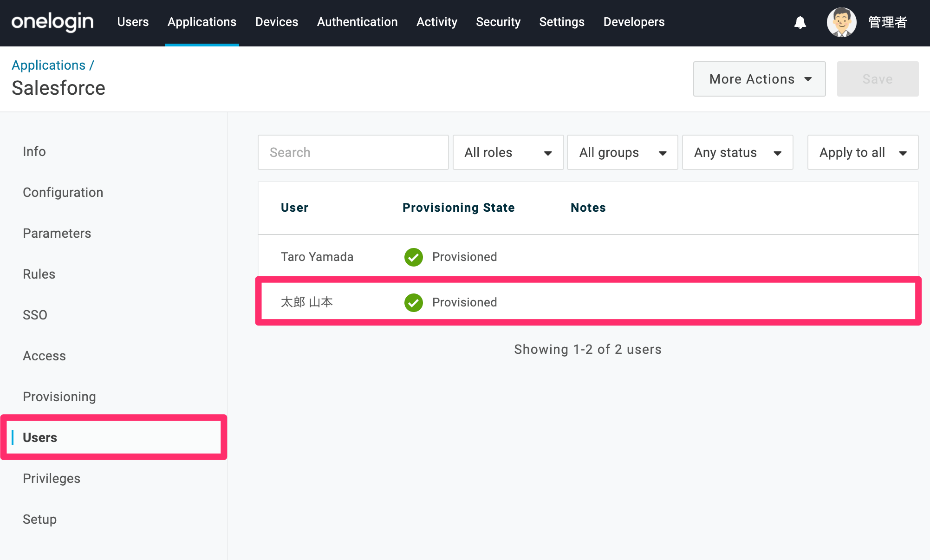This screenshot has height=560, width=930.
Task: Select the Configuration sidebar tab
Action: click(x=63, y=192)
